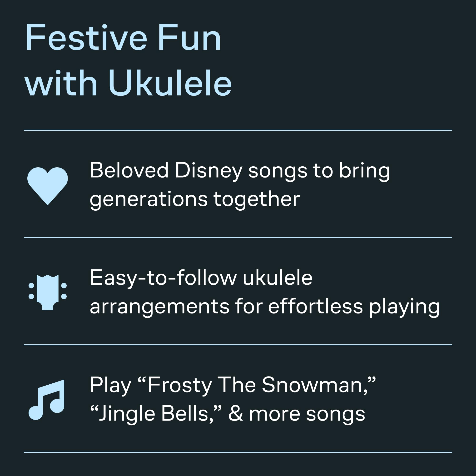The height and width of the screenshot is (476, 476).
Task: Click the divider line under the heading
Action: pyautogui.click(x=238, y=130)
